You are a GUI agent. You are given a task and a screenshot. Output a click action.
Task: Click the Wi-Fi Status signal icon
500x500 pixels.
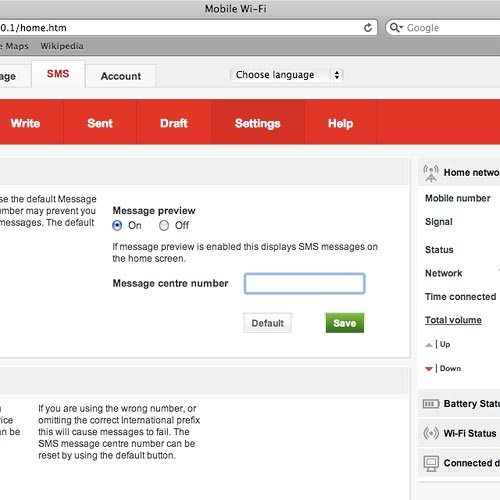431,433
